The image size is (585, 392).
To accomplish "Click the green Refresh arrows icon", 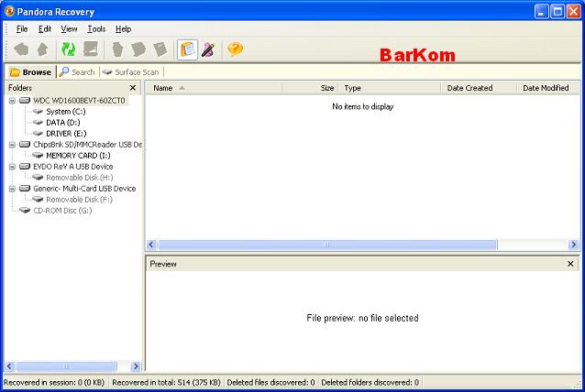I will pyautogui.click(x=68, y=49).
